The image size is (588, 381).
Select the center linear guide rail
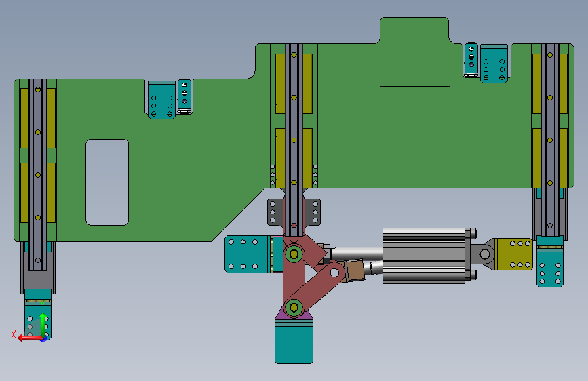pos(294,140)
